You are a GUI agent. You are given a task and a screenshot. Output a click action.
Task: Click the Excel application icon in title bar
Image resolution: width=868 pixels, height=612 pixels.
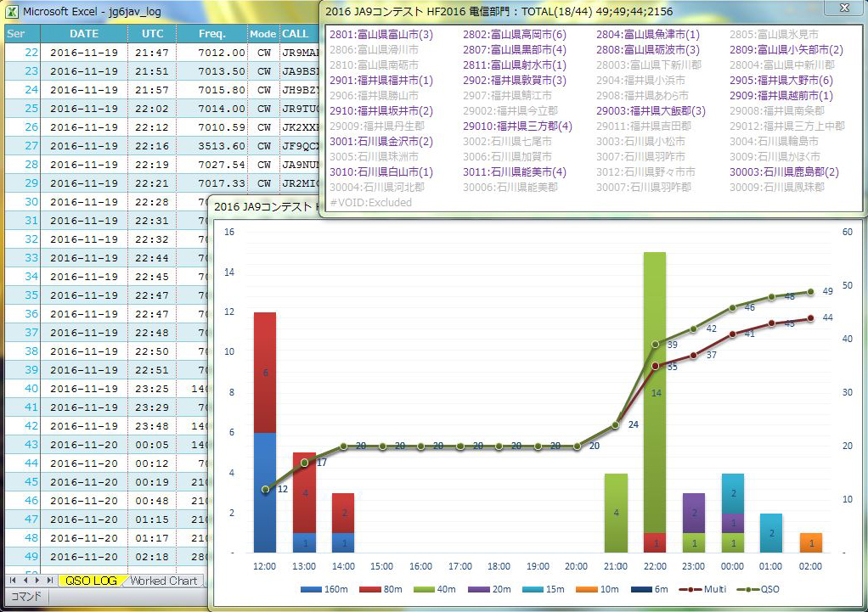pos(12,12)
